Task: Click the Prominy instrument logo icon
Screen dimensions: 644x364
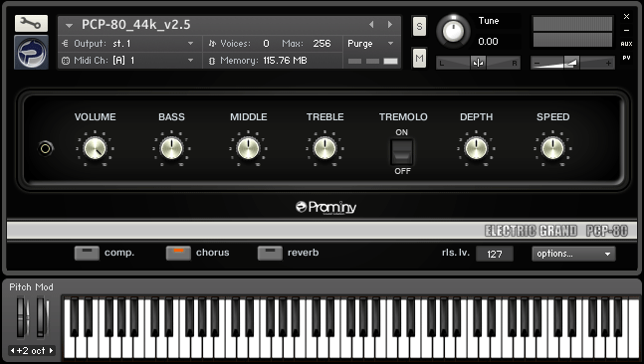Action: click(x=32, y=52)
